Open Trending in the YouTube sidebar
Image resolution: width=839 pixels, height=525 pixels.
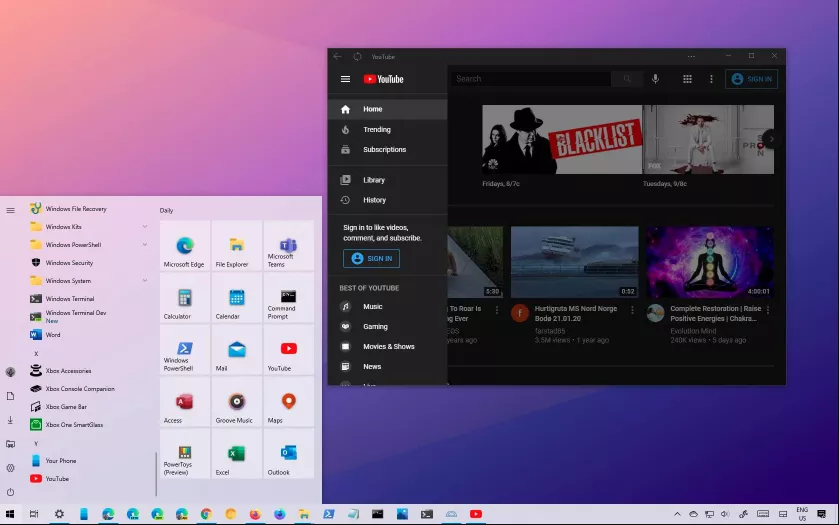tap(387, 130)
